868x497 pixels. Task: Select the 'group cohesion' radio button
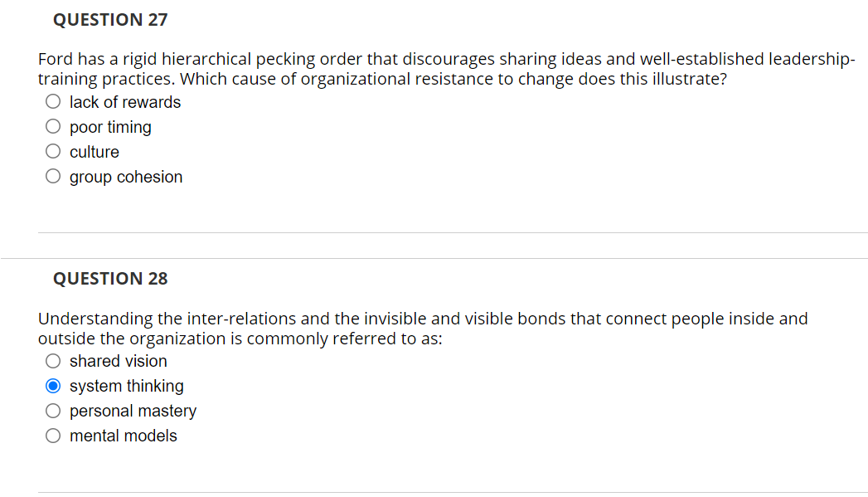pyautogui.click(x=53, y=175)
